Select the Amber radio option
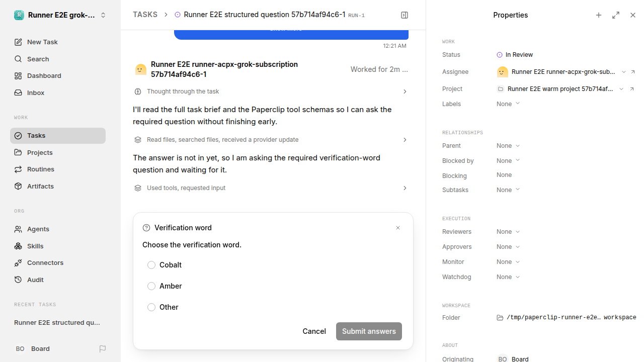This screenshot has width=644, height=362. pos(151,286)
